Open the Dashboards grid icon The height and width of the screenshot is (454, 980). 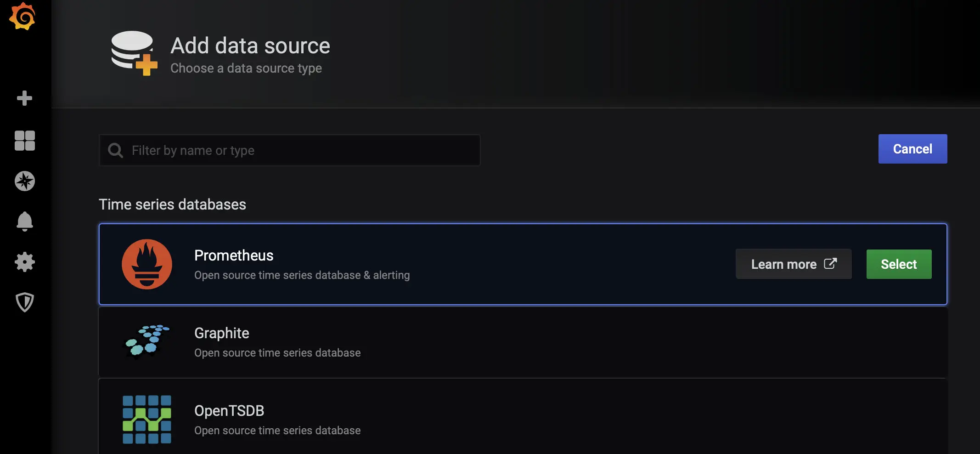25,141
